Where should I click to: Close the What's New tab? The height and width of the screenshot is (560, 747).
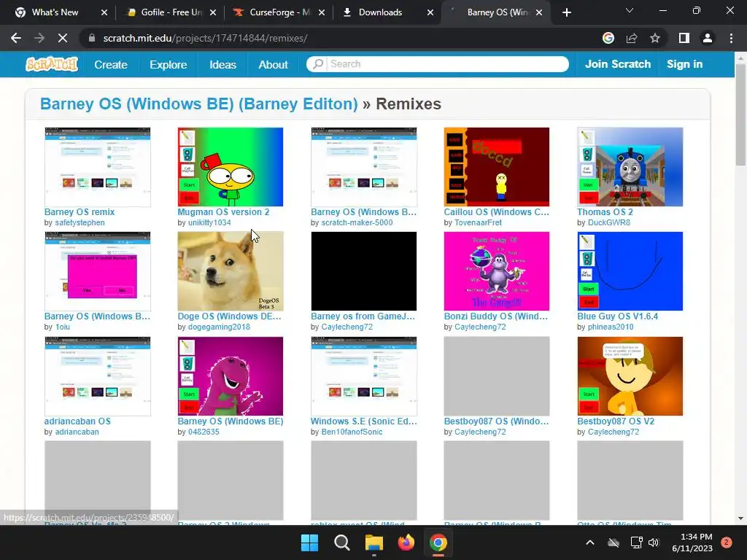(x=104, y=12)
